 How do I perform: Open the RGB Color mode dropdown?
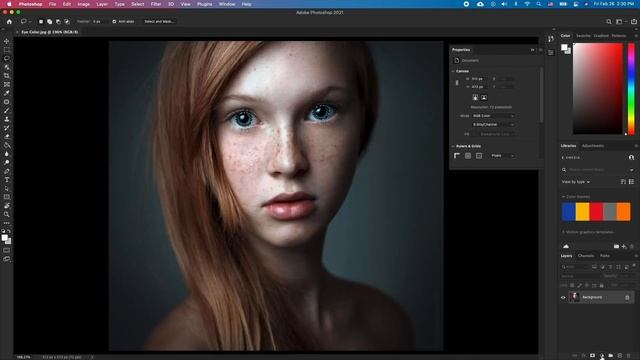pyautogui.click(x=493, y=116)
